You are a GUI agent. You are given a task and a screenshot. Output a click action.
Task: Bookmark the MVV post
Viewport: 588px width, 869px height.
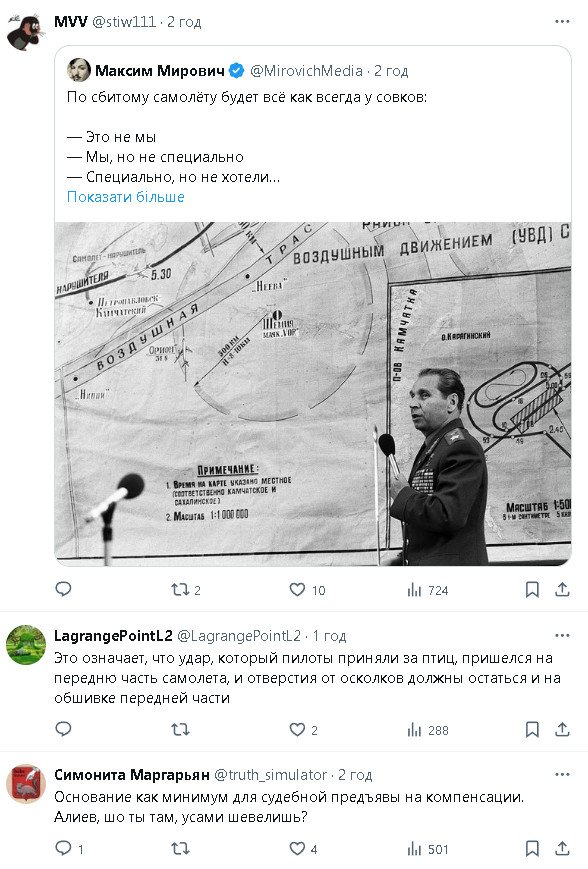coord(532,590)
